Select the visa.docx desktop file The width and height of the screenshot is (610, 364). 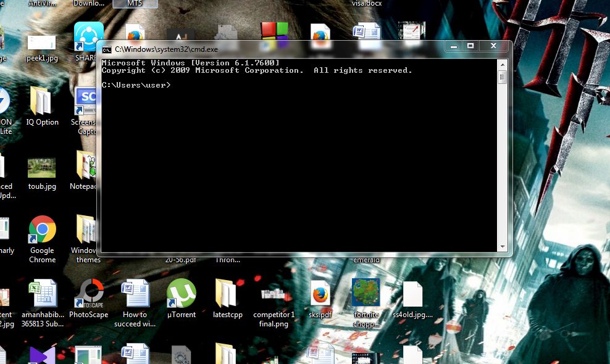[x=367, y=4]
